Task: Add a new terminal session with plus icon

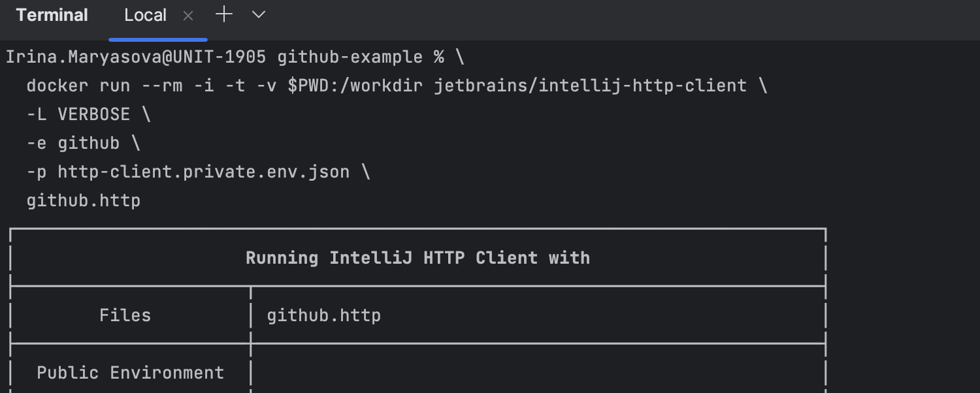Action: tap(224, 15)
